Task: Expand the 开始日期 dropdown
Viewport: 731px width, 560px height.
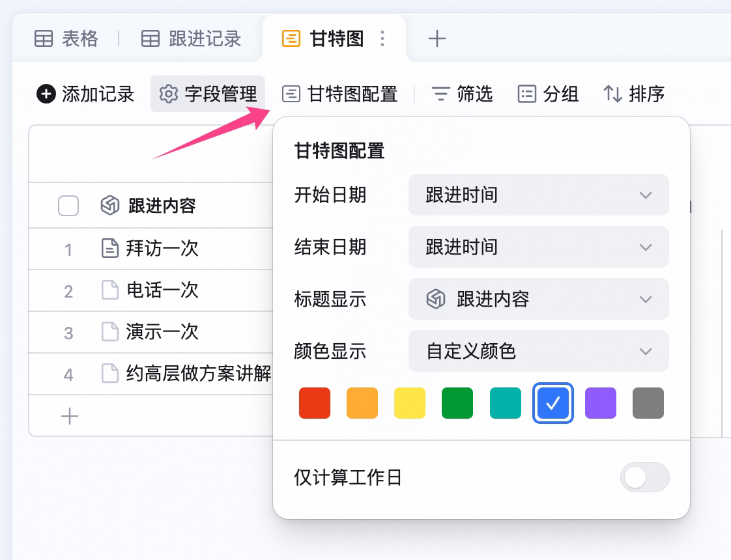Action: 538,195
